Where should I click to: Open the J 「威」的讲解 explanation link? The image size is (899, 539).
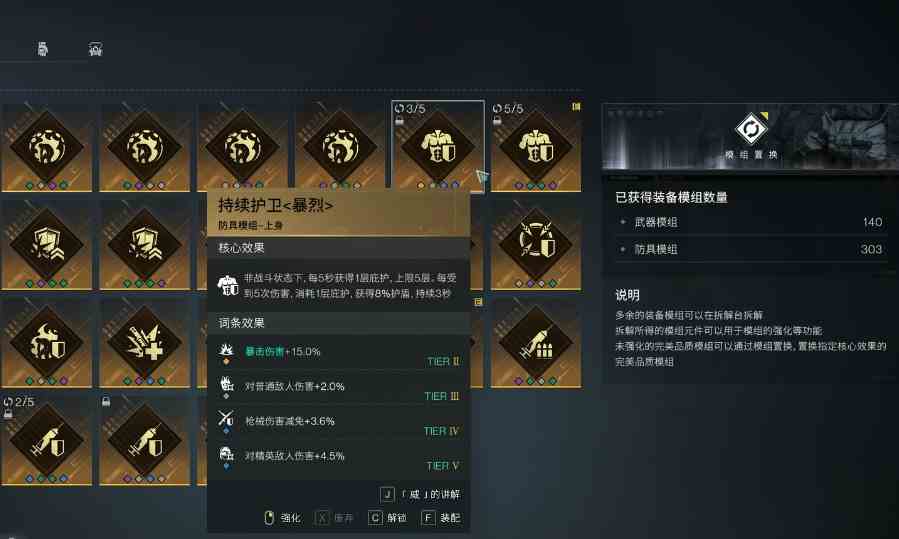(x=420, y=494)
